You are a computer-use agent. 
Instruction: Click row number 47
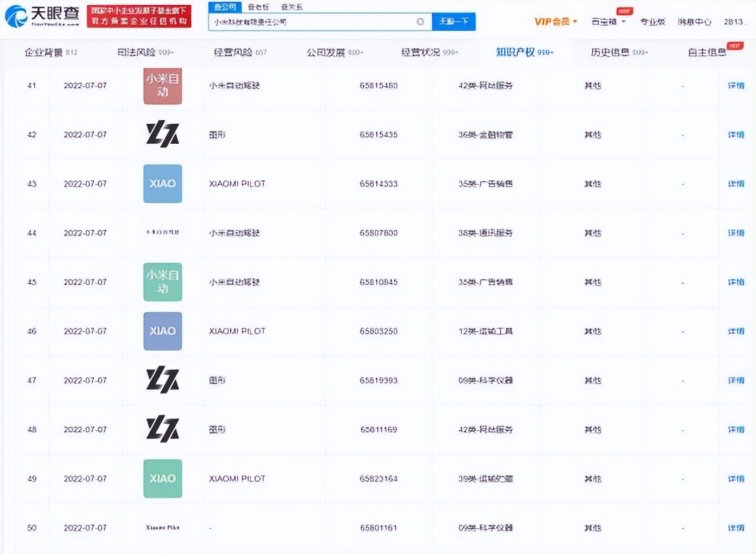pyautogui.click(x=32, y=380)
